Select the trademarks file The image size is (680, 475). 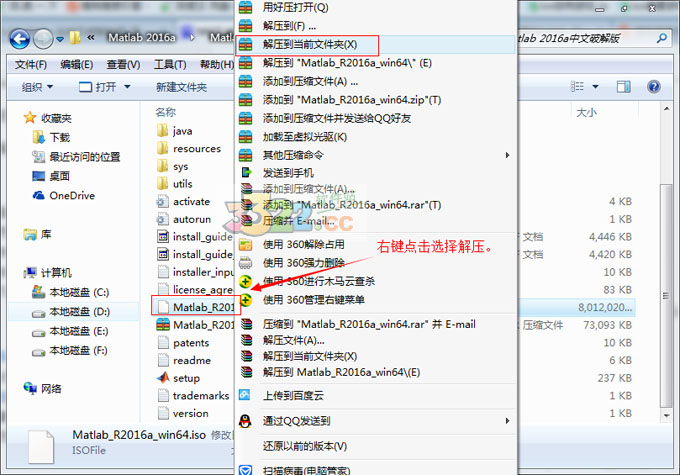(x=193, y=396)
